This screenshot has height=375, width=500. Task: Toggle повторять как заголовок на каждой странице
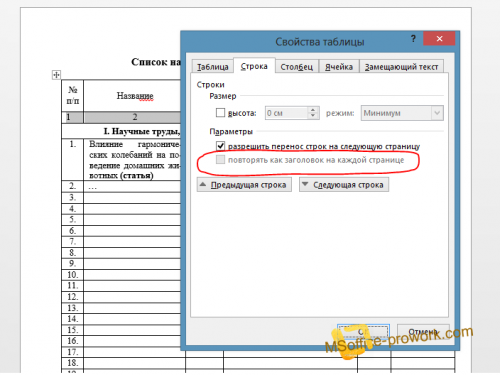point(220,160)
